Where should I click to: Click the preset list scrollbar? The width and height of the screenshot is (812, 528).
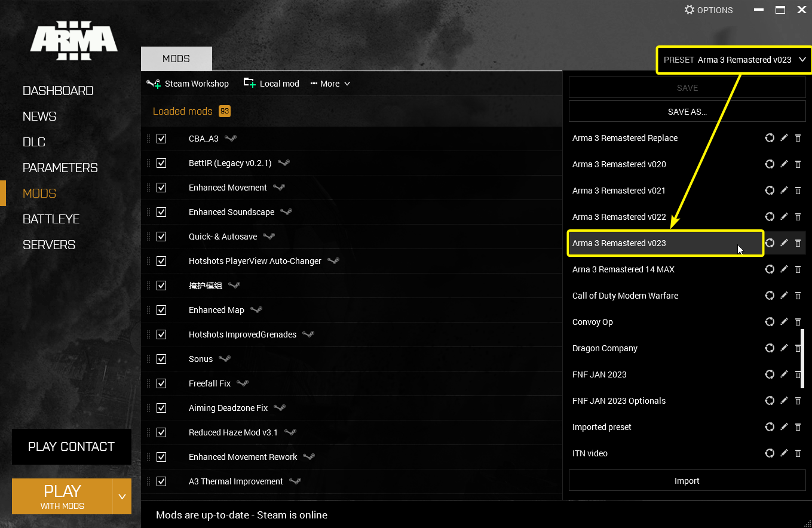pos(802,358)
